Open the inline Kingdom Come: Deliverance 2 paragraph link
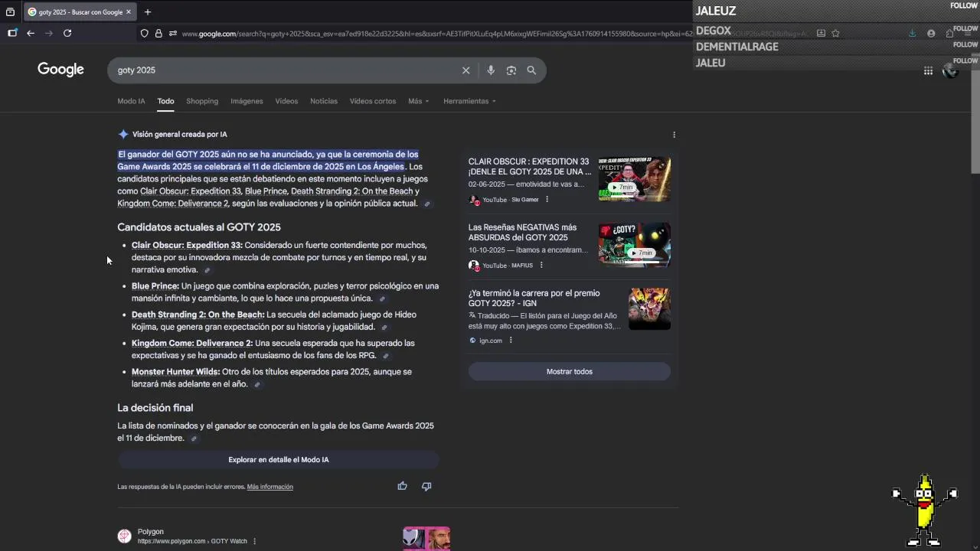This screenshot has width=980, height=551. [x=173, y=204]
